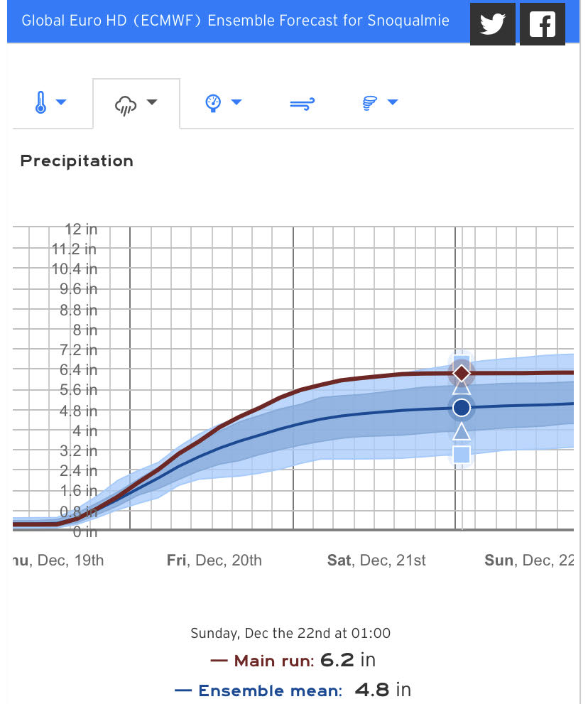Screen dimensions: 588x704
Task: Click the rain cloud precipitation icon
Action: 125,104
